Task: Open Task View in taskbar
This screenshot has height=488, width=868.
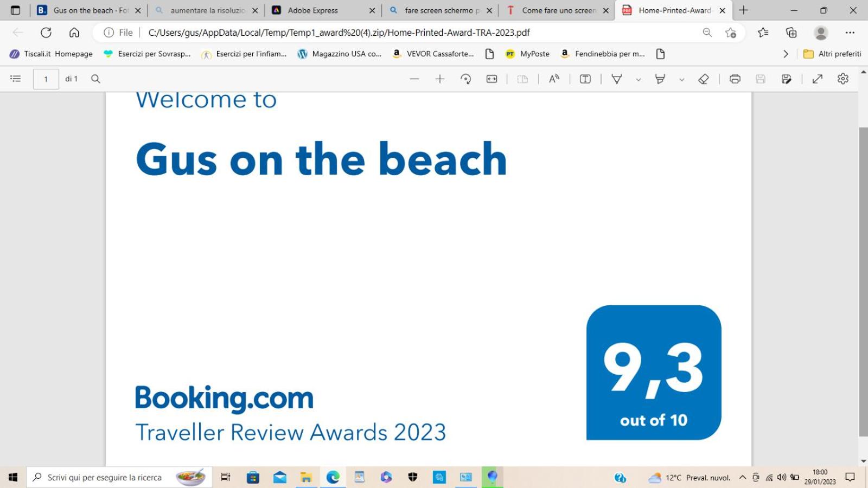Action: (x=226, y=477)
